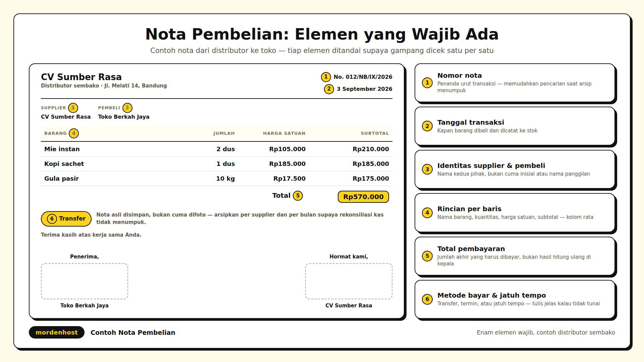Click badge 3 next to SUPPLIER label
The image size is (644, 362).
pyautogui.click(x=73, y=108)
